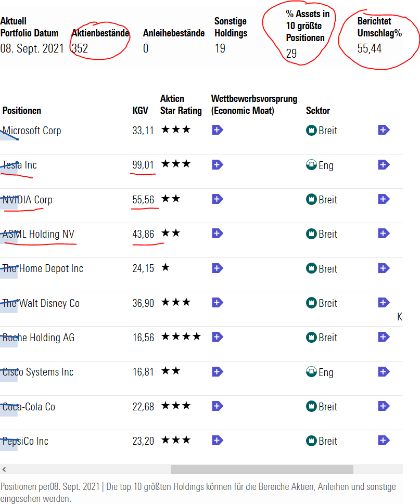Click the economic moat arrow for Cisco Systems
This screenshot has width=420, height=504.
(x=218, y=372)
